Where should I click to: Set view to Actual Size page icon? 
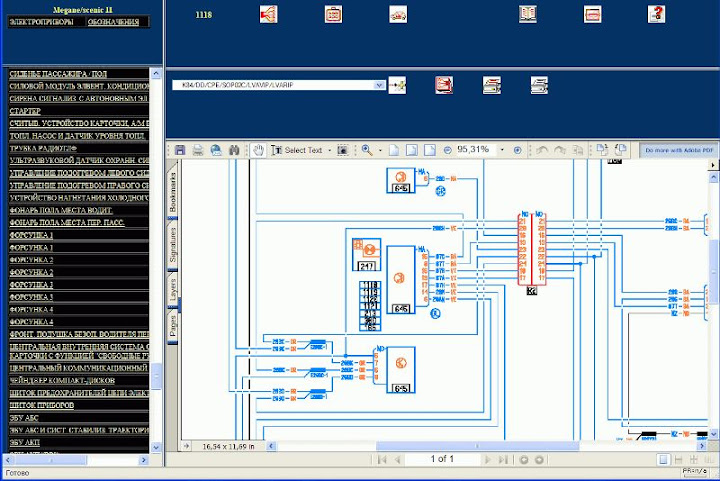[x=394, y=150]
